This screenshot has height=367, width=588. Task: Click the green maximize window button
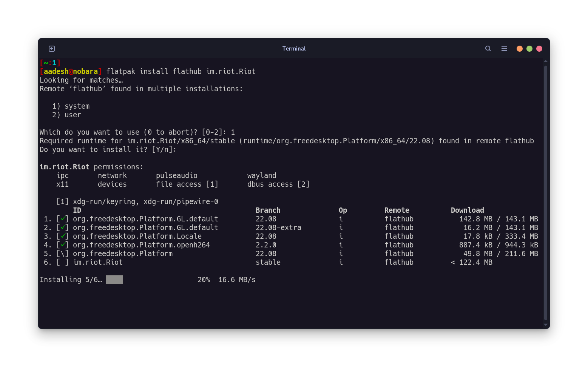[529, 49]
